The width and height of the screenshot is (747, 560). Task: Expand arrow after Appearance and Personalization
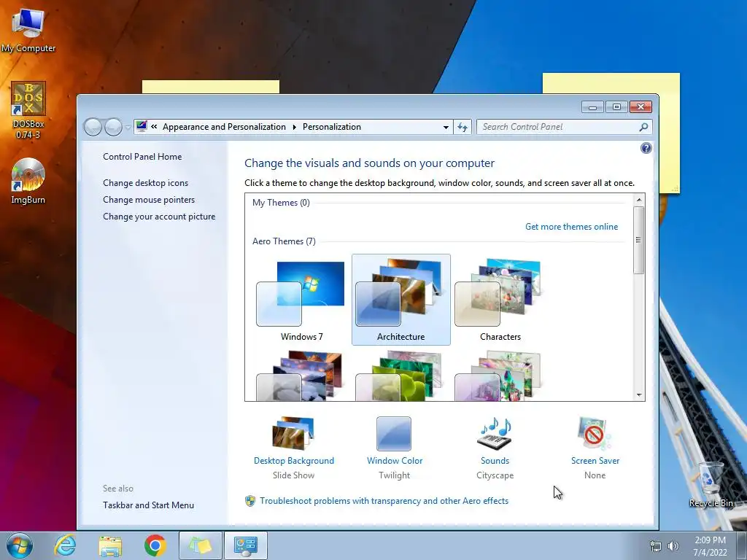(295, 127)
